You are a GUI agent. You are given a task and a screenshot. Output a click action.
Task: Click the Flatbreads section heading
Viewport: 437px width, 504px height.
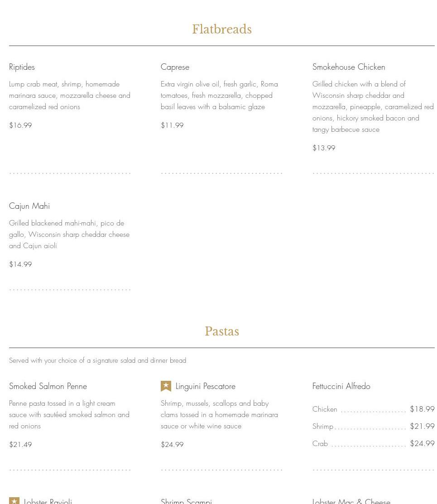tap(221, 29)
